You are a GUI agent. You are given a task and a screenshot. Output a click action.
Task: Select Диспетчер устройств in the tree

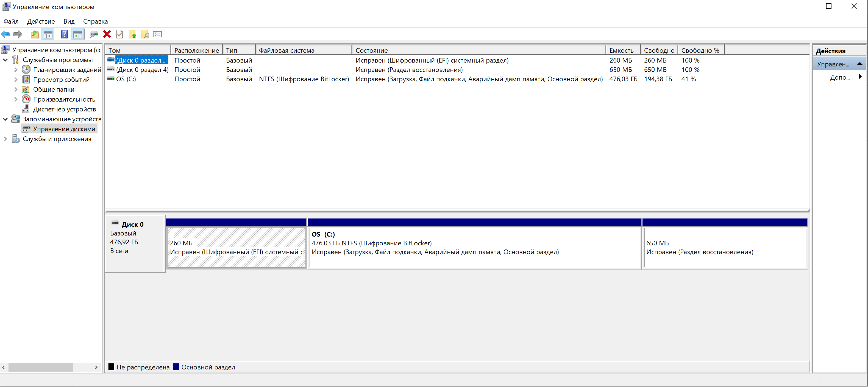[64, 109]
